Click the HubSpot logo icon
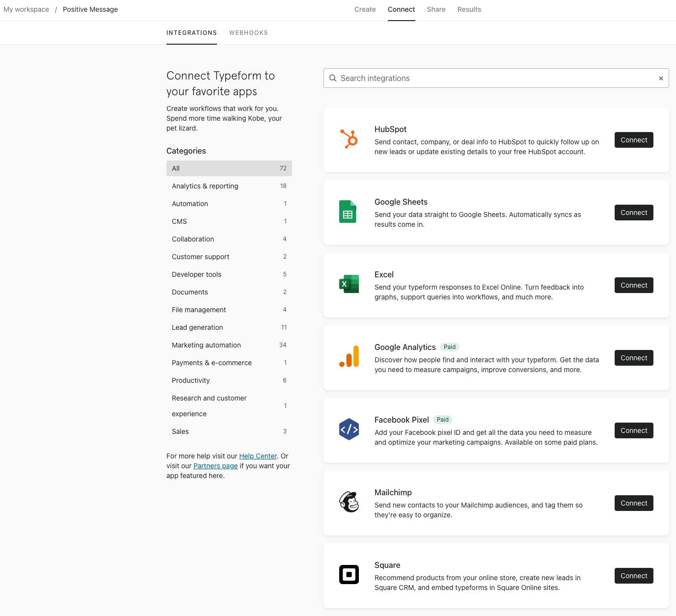 (x=349, y=139)
